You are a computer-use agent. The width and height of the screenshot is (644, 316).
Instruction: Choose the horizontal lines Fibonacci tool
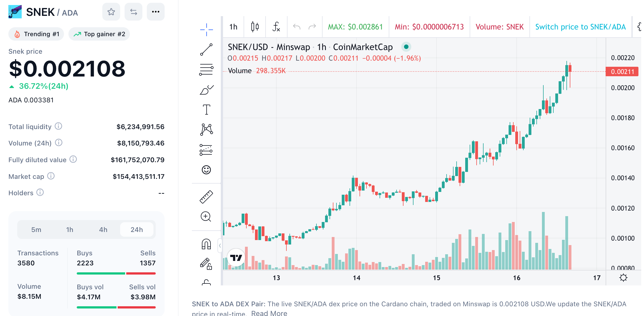click(206, 70)
